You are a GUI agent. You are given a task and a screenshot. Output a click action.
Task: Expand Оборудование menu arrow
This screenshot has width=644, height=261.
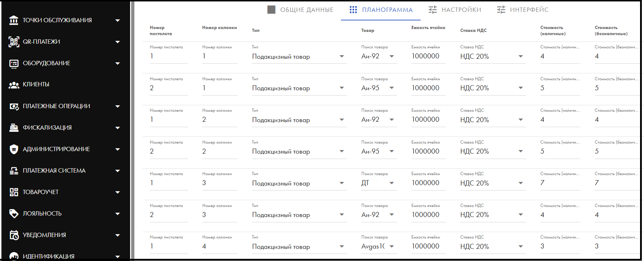[x=118, y=63]
